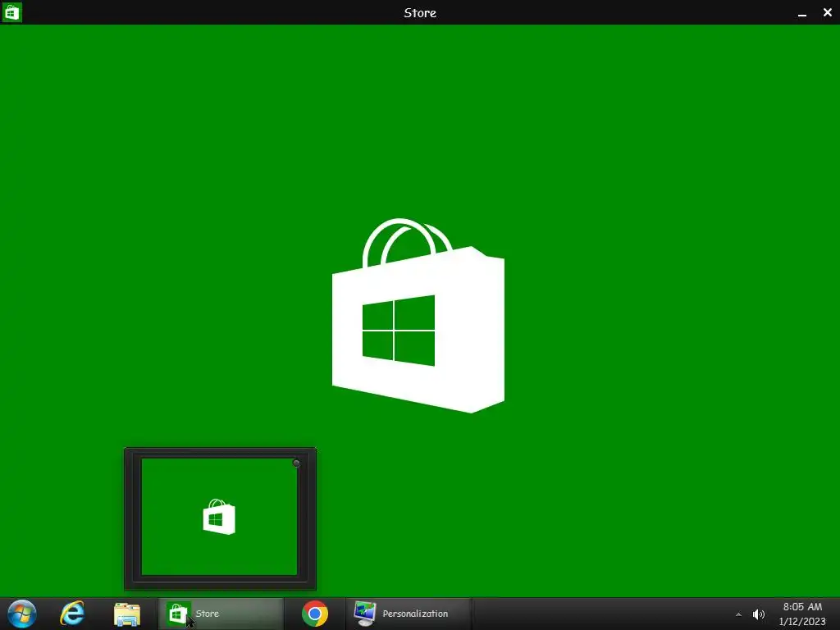
Task: Click the Store icon in the title bar
Action: (x=11, y=11)
